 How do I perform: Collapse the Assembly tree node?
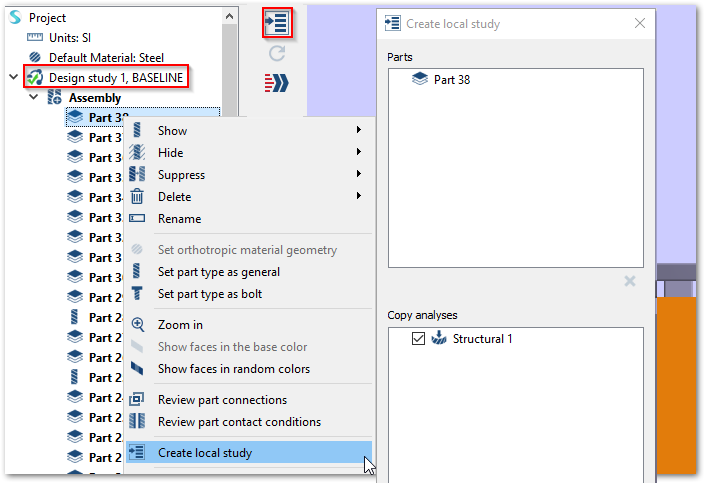(x=34, y=98)
